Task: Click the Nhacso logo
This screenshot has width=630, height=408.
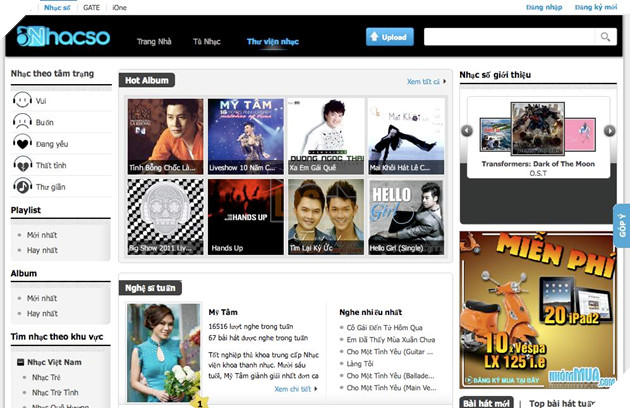Action: coord(63,40)
